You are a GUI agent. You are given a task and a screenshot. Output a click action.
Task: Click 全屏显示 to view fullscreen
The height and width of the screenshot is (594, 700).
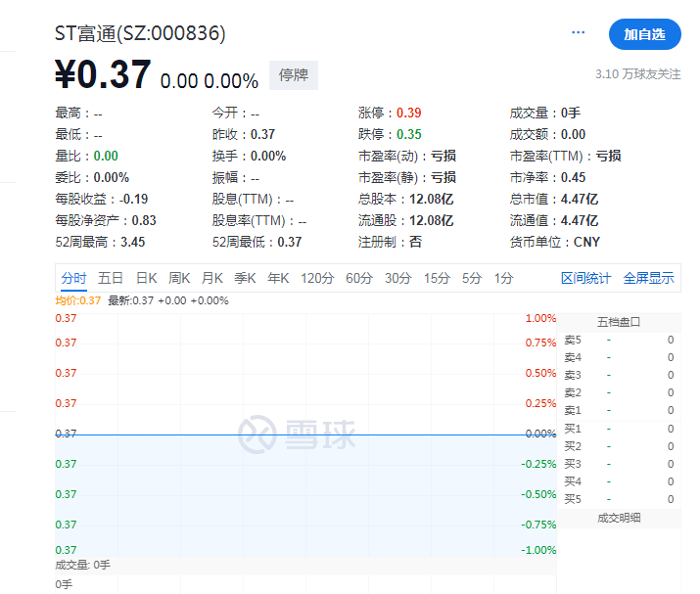(x=648, y=278)
